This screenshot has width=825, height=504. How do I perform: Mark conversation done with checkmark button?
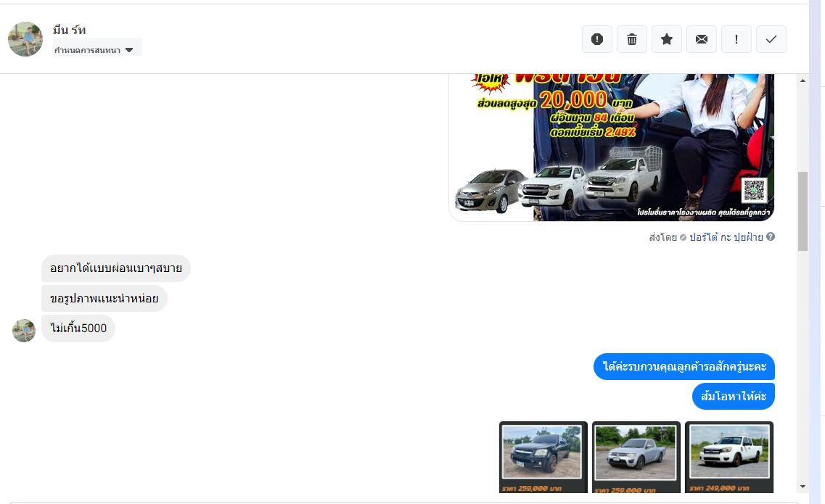point(771,39)
